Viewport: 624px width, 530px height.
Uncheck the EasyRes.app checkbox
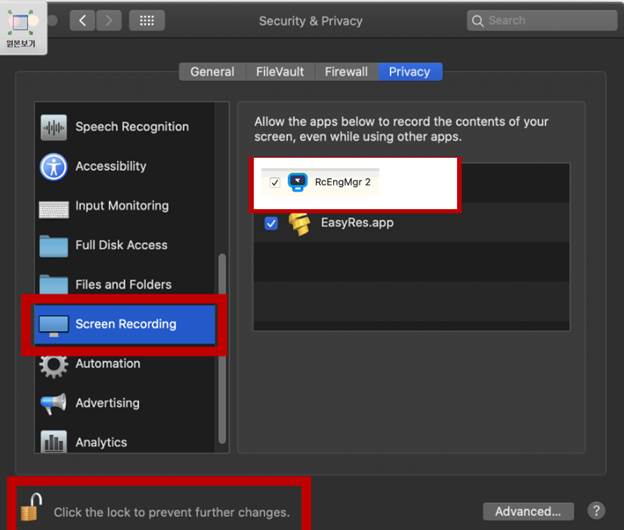271,223
